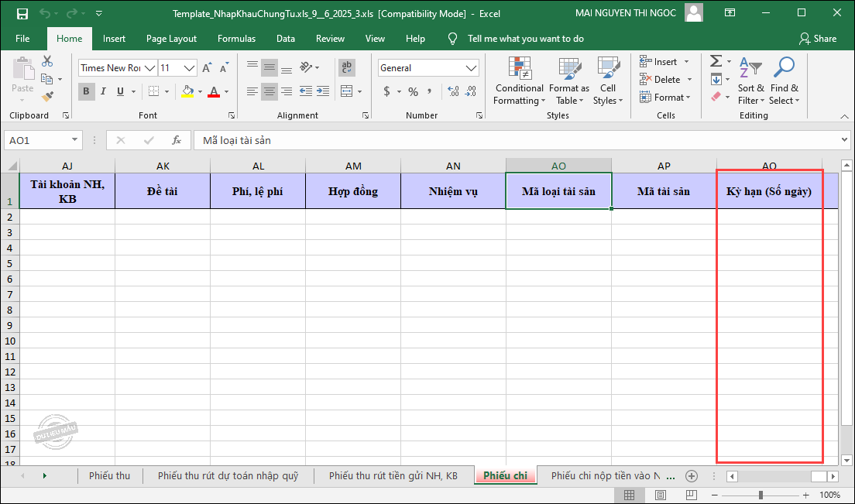Decrease decimal places

tap(471, 91)
